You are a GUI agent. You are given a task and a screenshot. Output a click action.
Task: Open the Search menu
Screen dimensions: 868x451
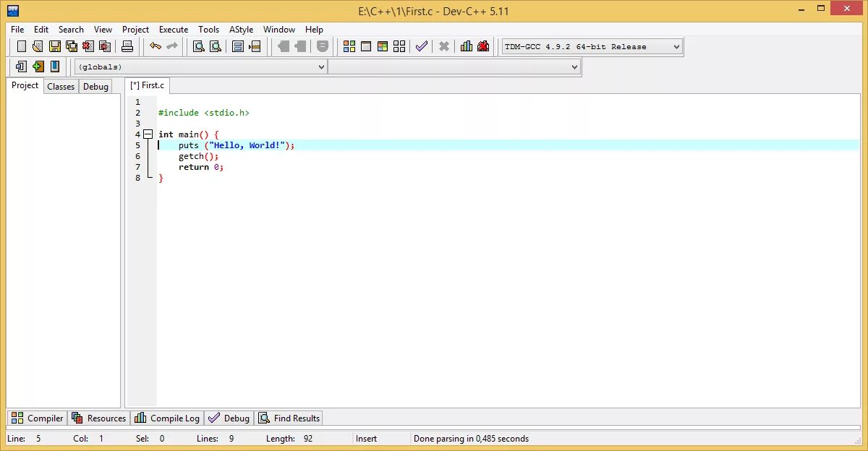71,30
